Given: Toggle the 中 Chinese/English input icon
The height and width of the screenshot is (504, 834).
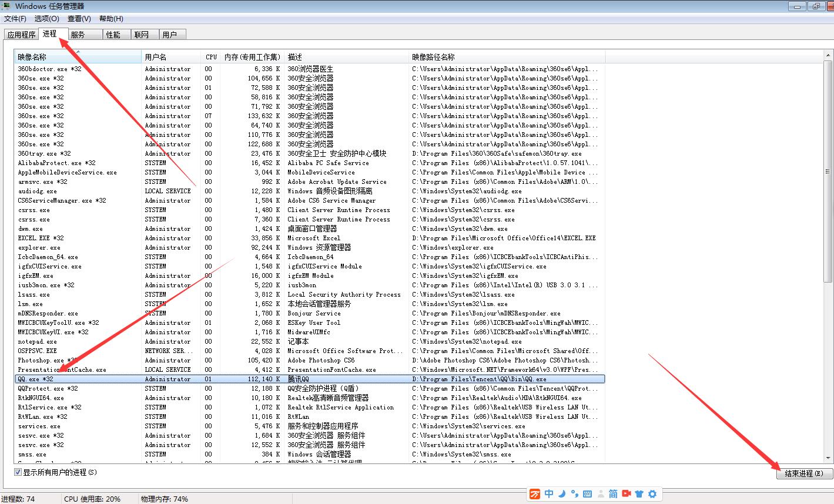Looking at the screenshot, I should coord(549,494).
